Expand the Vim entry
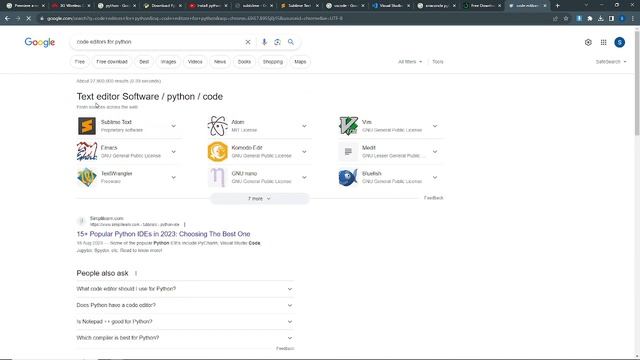 point(435,126)
